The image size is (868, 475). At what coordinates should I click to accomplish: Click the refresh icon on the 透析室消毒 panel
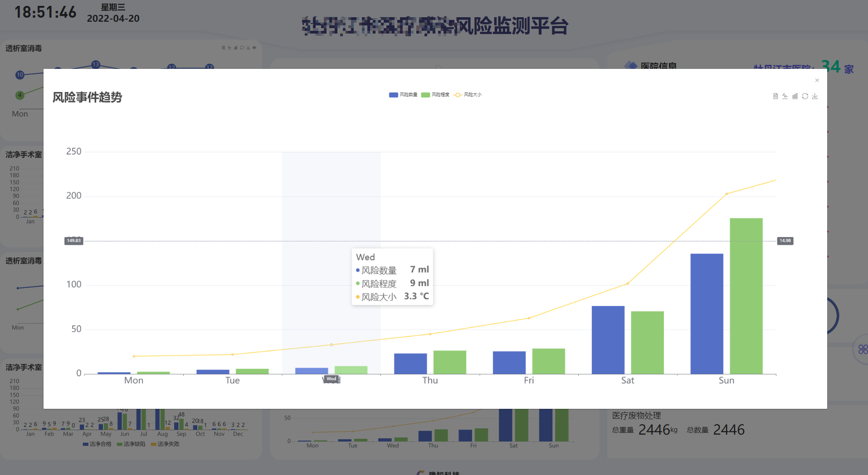tap(242, 48)
